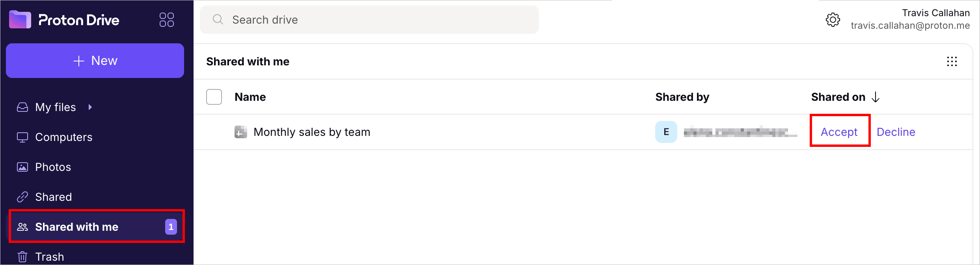980x265 pixels.
Task: Select the Computers sidebar icon
Action: [22, 137]
